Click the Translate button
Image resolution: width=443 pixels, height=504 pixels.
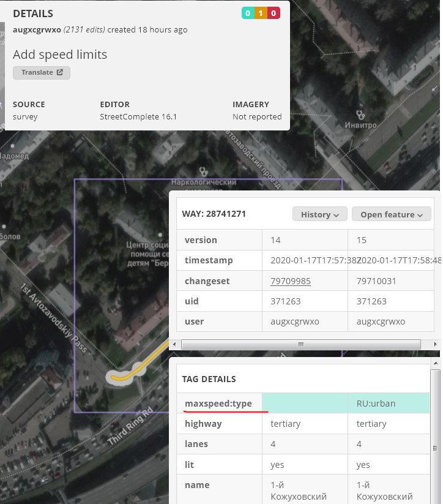pyautogui.click(x=42, y=73)
